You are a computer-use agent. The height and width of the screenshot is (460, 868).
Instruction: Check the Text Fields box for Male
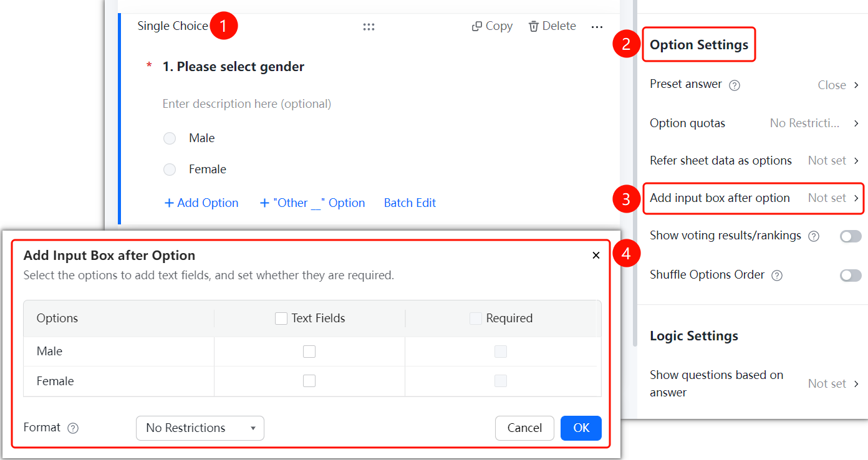tap(309, 352)
